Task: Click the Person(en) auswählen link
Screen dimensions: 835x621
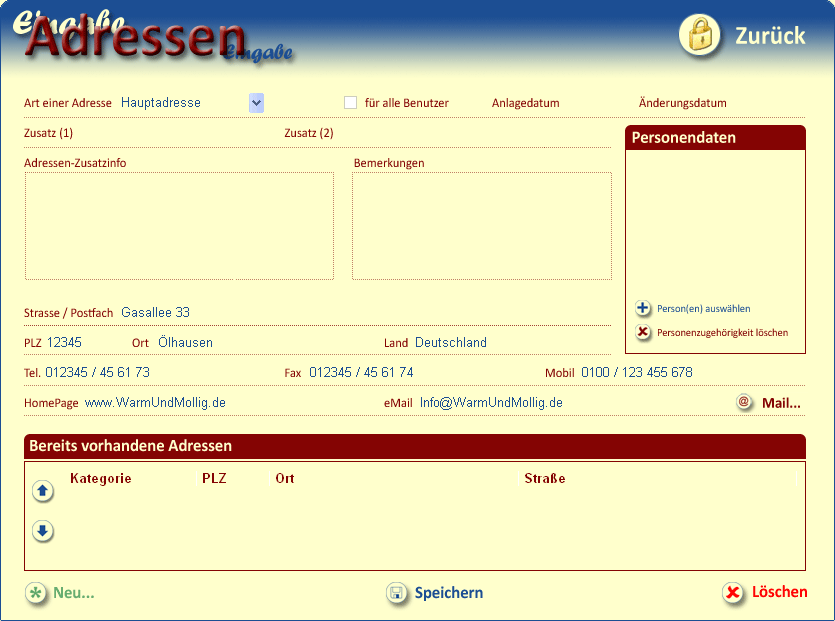Action: pyautogui.click(x=703, y=309)
